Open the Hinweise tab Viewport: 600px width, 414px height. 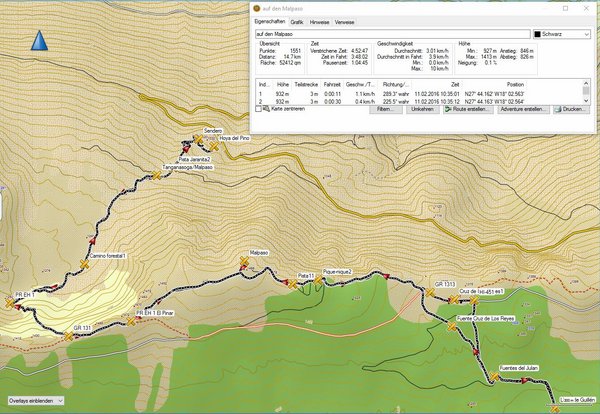click(x=320, y=20)
